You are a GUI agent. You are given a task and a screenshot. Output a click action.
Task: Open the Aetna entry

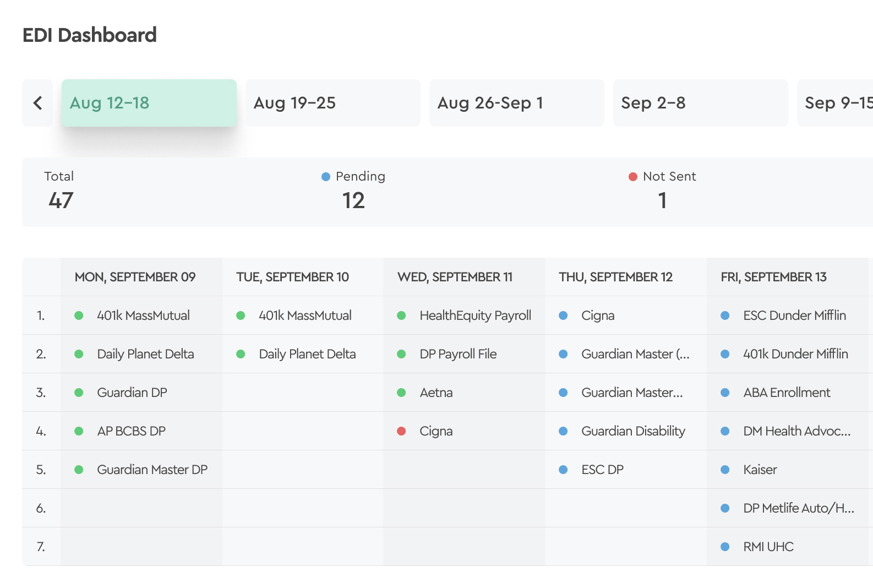[436, 393]
